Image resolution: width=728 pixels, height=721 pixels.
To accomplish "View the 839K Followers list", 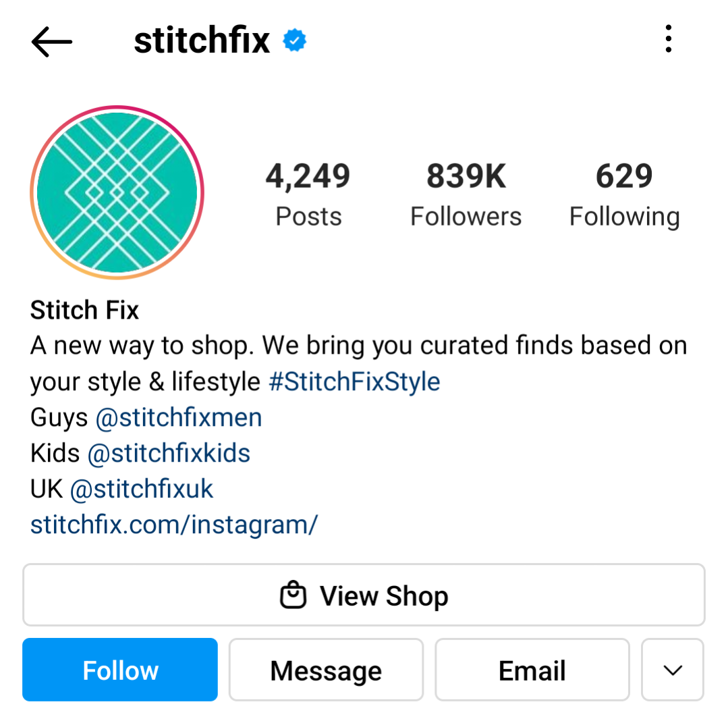I will [466, 195].
